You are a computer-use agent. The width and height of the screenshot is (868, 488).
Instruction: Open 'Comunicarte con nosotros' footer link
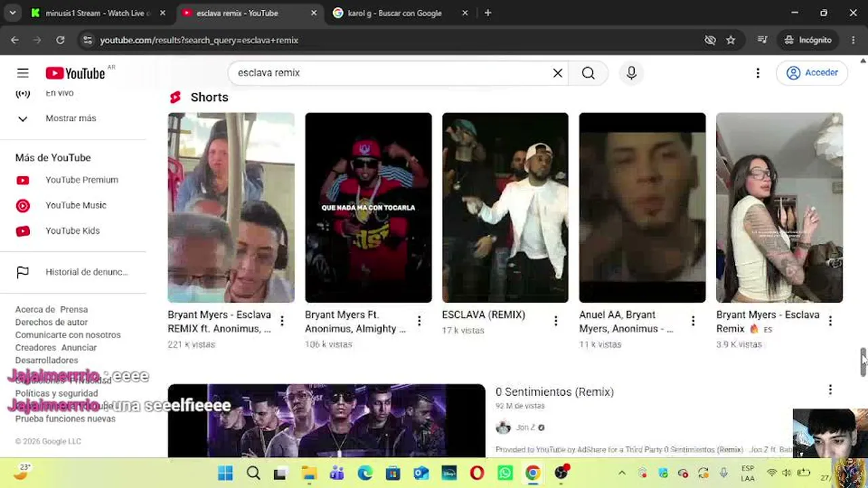coord(68,335)
